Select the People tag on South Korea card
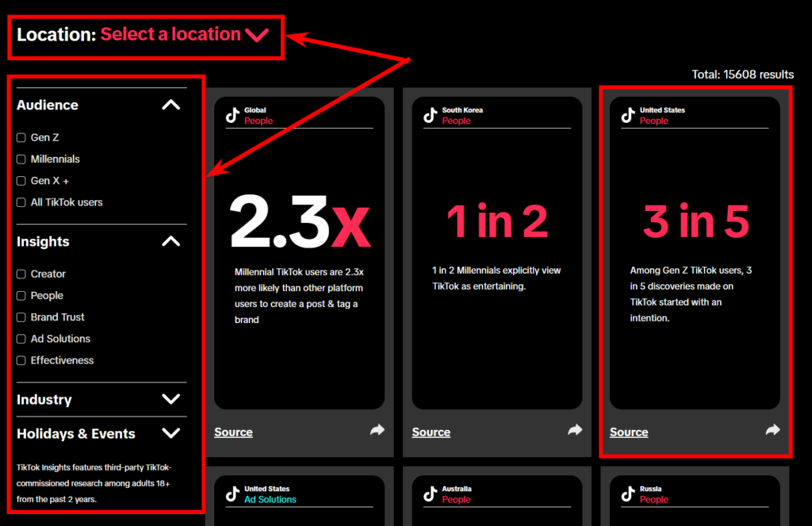 tap(456, 121)
